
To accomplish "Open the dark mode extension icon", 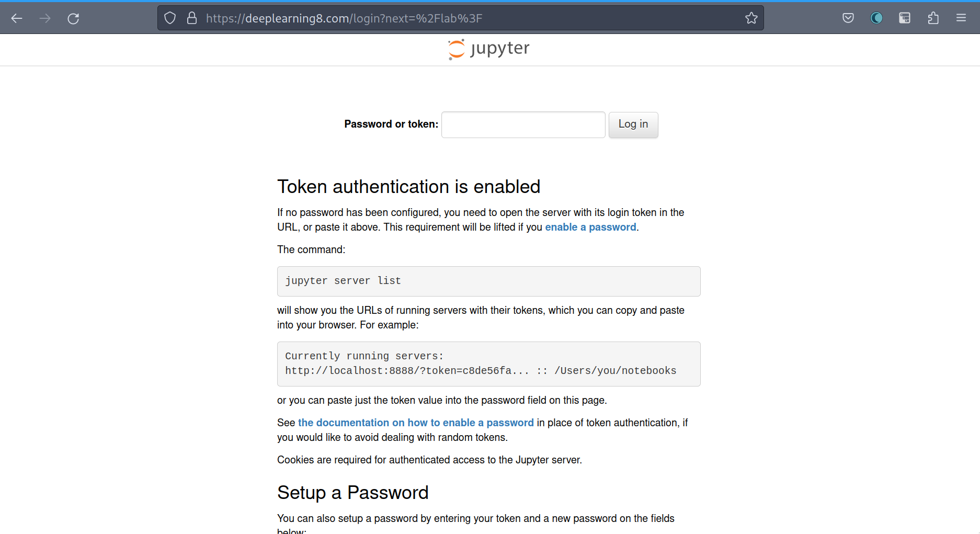I will pyautogui.click(x=876, y=18).
